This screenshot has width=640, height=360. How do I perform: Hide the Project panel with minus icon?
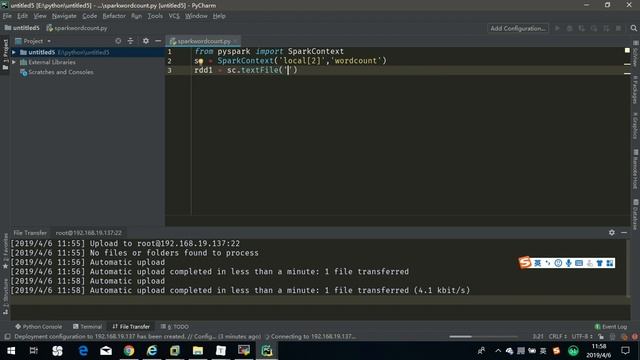158,41
